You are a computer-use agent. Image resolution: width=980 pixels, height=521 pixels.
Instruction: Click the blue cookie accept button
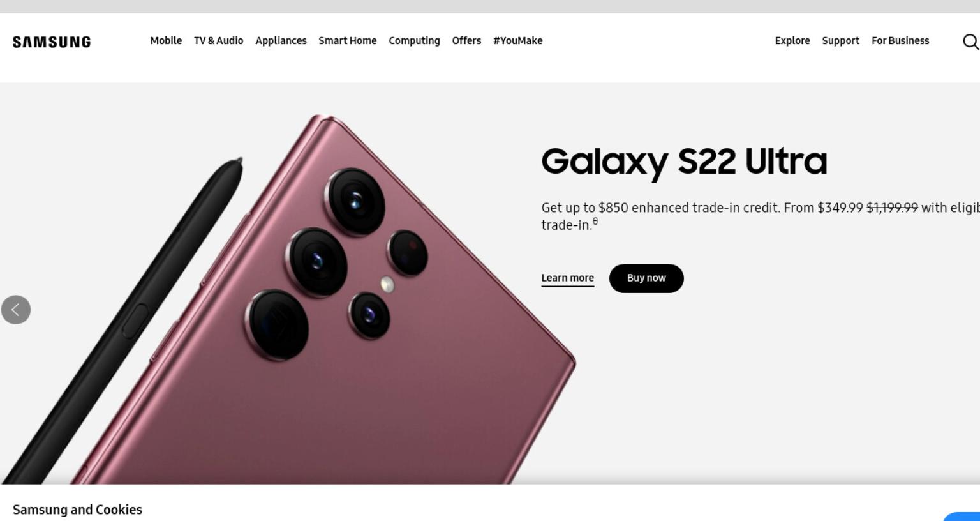(962, 516)
